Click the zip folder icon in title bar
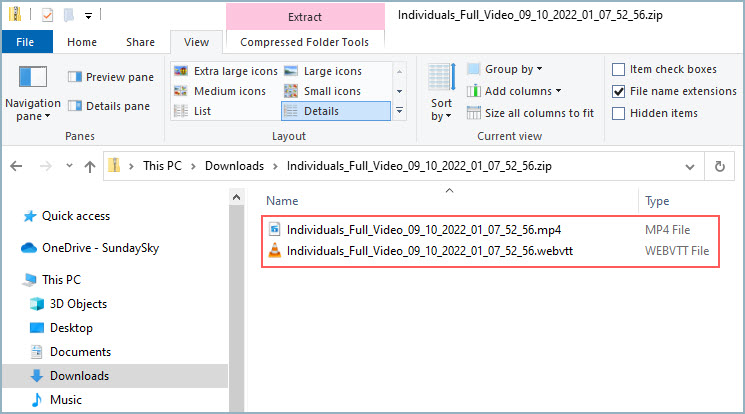Screen dimensions: 745x414 click(x=15, y=14)
